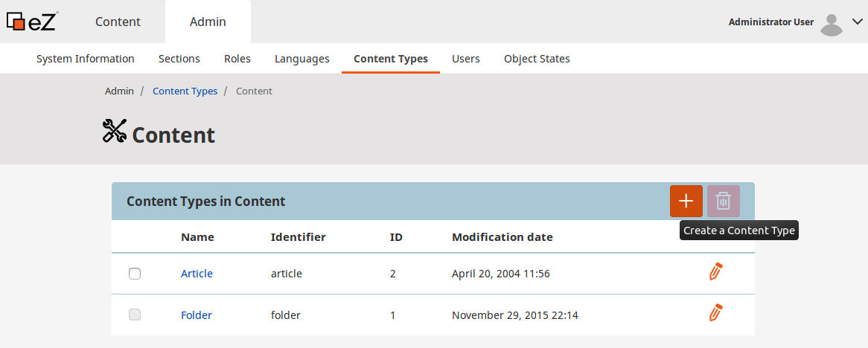Image resolution: width=868 pixels, height=348 pixels.
Task: Expand the user menu chevron
Action: (857, 22)
